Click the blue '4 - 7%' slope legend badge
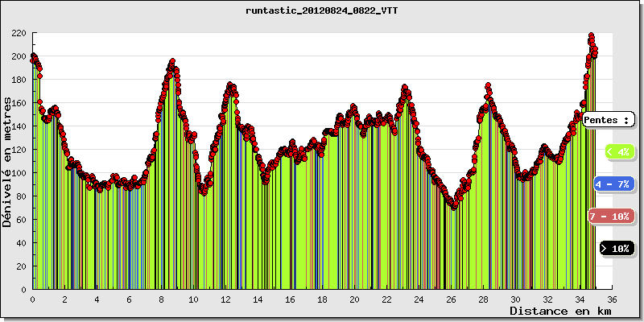Screen dimensions: 644x322 tap(613, 184)
